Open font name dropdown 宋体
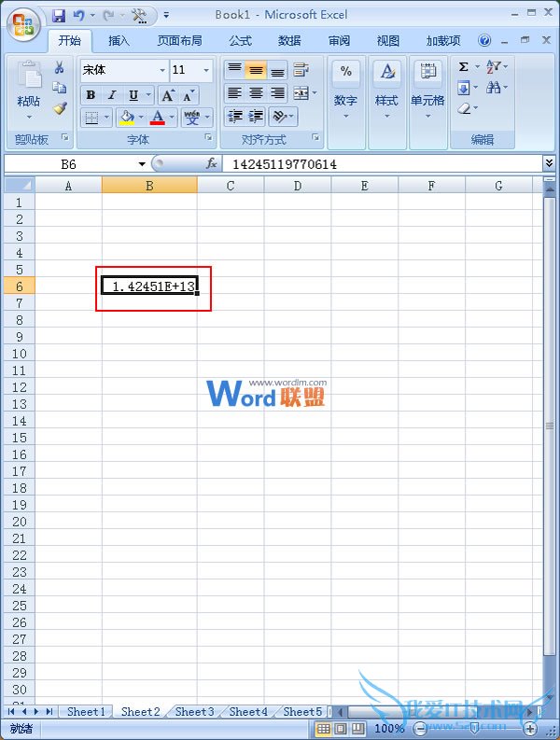The height and width of the screenshot is (740, 560). pos(162,70)
